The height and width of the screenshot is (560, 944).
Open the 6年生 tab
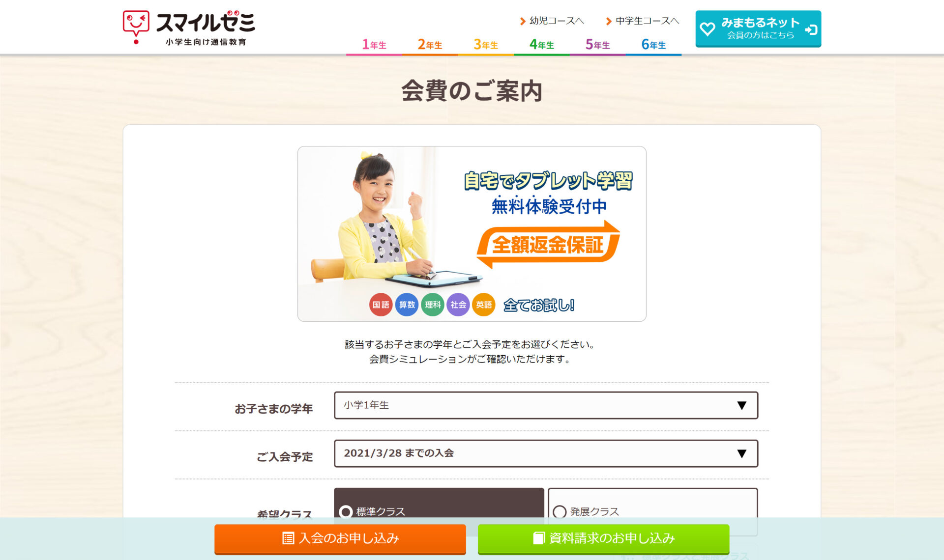pos(654,45)
